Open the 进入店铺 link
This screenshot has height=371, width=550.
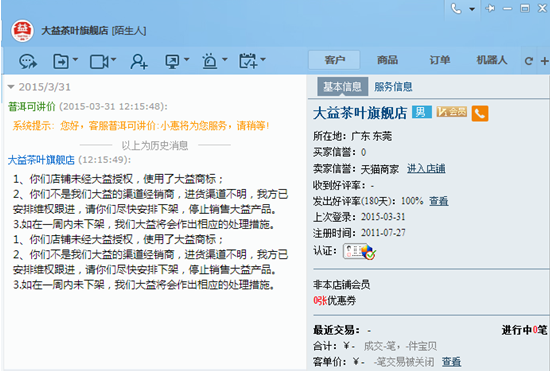coord(426,169)
